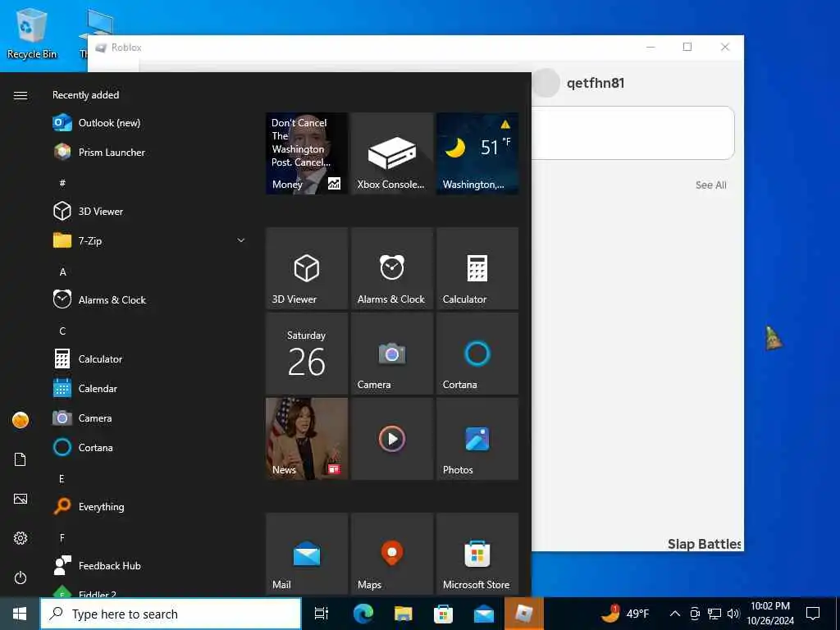
Task: Jump to the A letter group header
Action: (62, 272)
